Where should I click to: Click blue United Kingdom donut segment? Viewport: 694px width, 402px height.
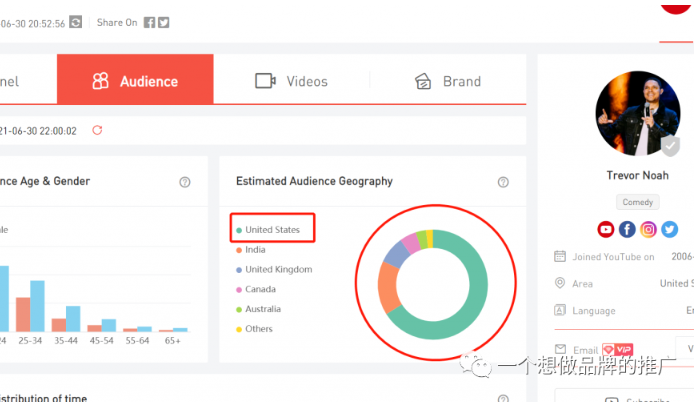pos(395,254)
